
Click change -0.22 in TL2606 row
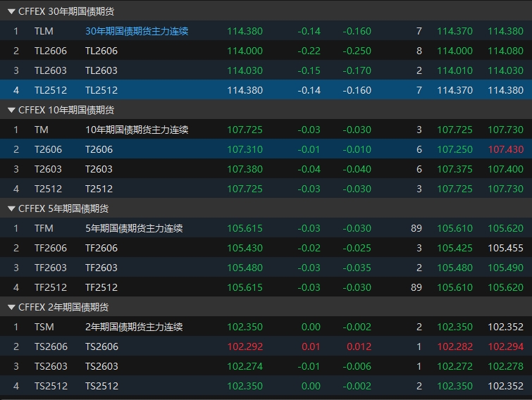click(x=309, y=51)
